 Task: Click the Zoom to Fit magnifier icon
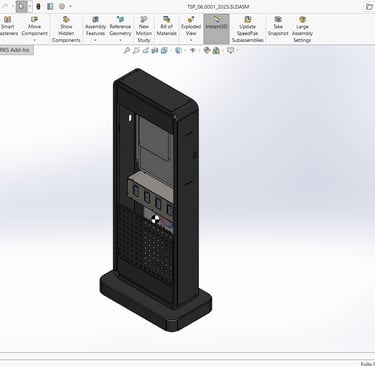click(127, 50)
